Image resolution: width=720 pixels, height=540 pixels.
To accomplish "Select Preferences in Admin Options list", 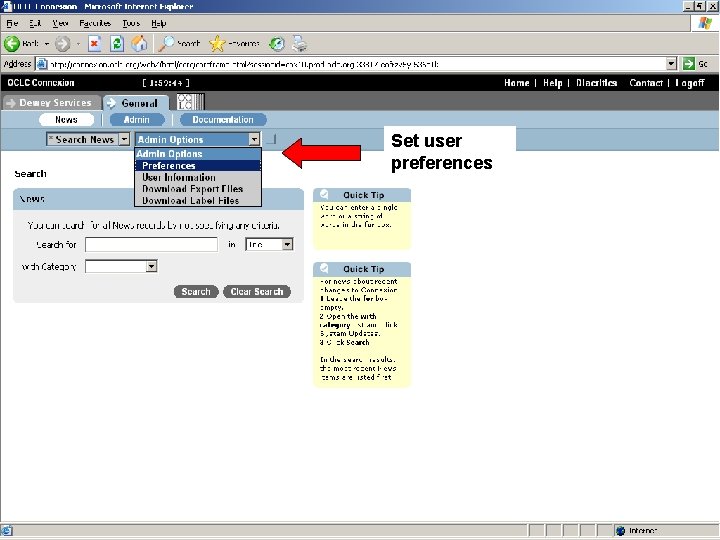I will click(x=198, y=166).
